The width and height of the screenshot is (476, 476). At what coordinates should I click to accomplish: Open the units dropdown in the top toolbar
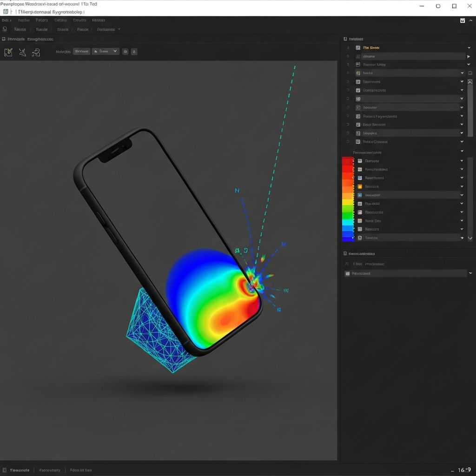(106, 51)
